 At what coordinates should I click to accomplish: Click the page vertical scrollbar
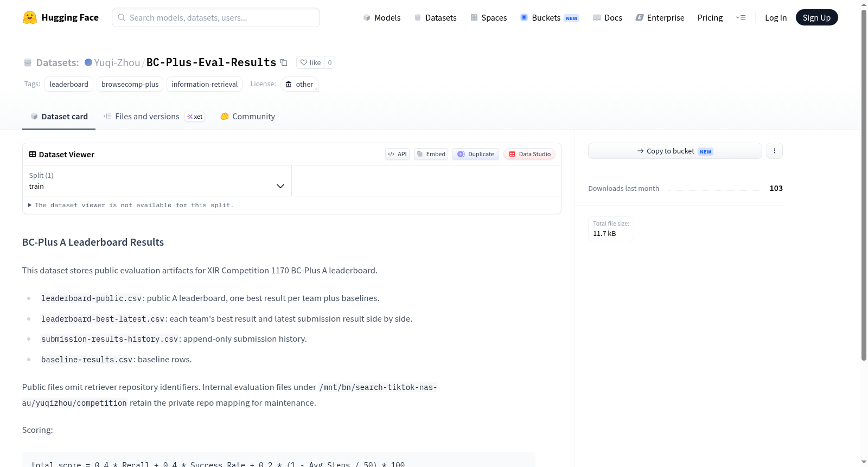(864, 184)
